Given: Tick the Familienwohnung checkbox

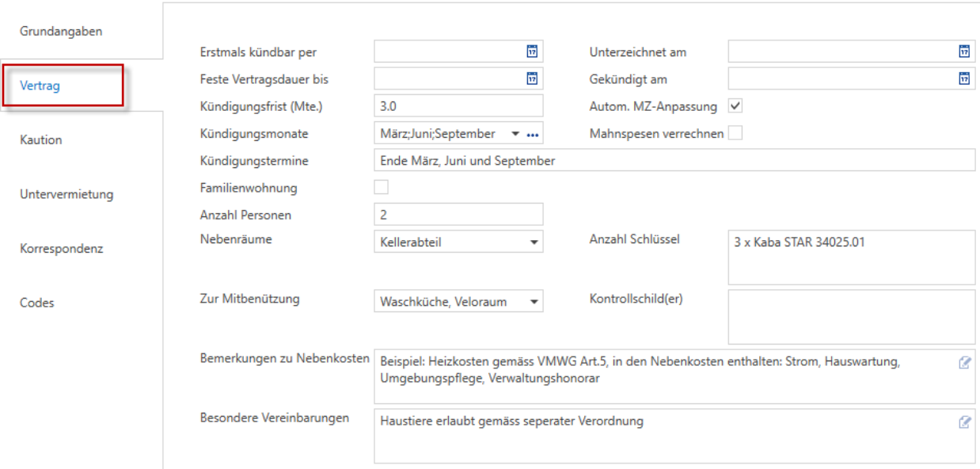Looking at the screenshot, I should [x=382, y=187].
